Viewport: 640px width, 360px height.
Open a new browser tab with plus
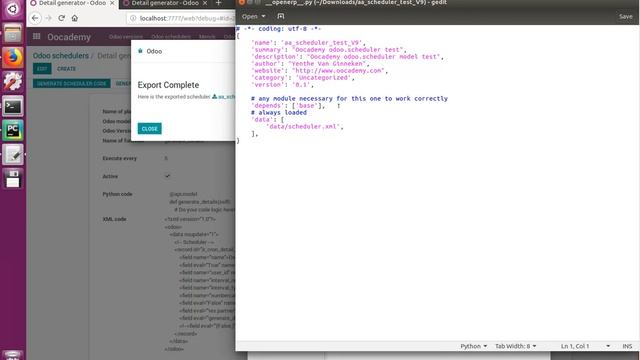click(x=218, y=3)
